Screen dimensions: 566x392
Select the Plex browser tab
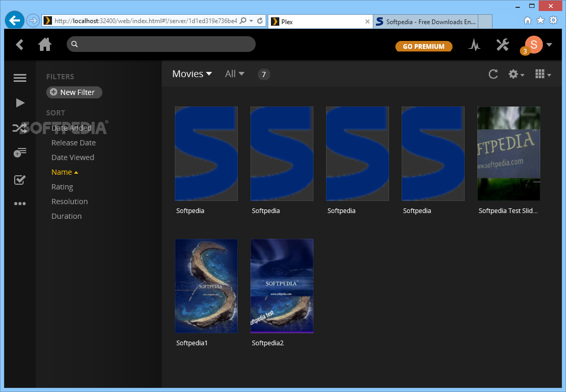320,22
